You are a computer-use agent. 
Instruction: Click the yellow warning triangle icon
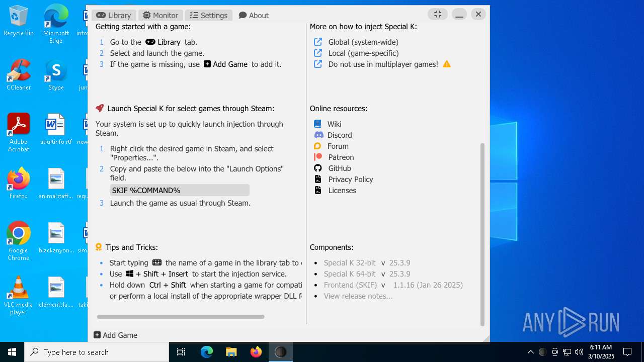coord(447,64)
